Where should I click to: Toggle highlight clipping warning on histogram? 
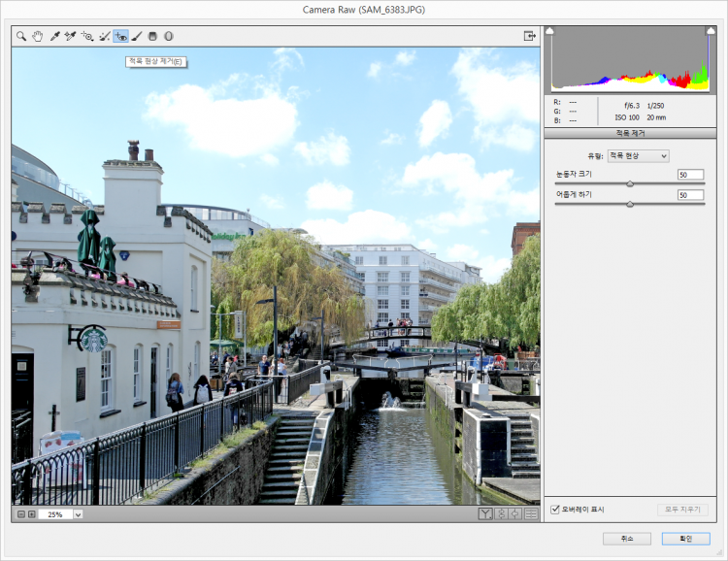pos(711,31)
